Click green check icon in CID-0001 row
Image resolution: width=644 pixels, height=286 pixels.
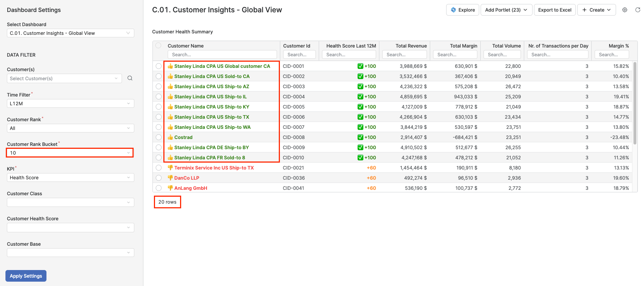[x=360, y=66]
